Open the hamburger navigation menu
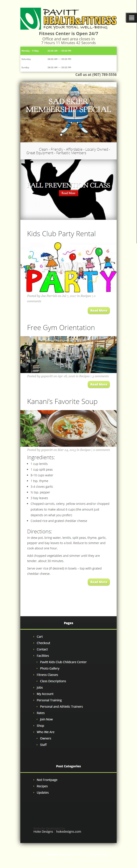 tap(131, 18)
